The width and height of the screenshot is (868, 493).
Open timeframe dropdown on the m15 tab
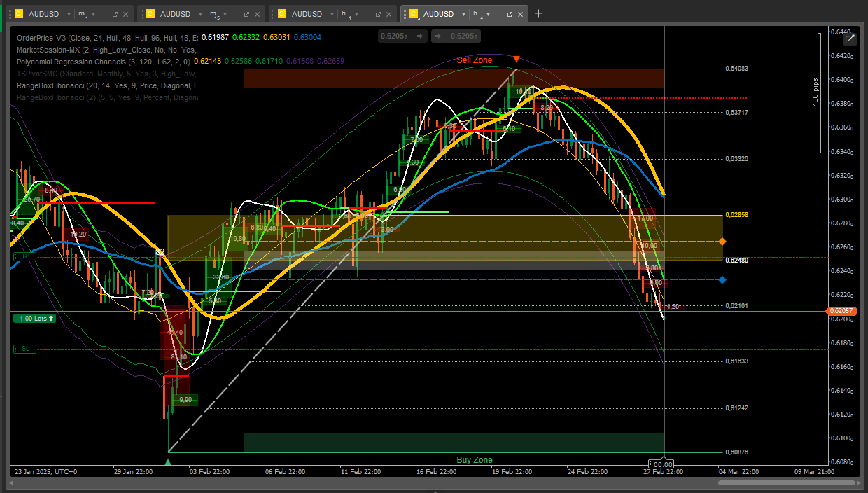[225, 14]
